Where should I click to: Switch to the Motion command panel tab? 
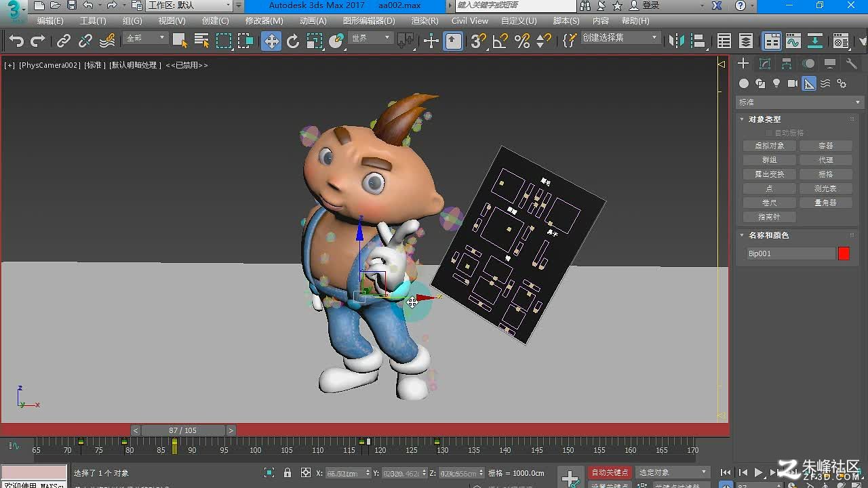808,64
